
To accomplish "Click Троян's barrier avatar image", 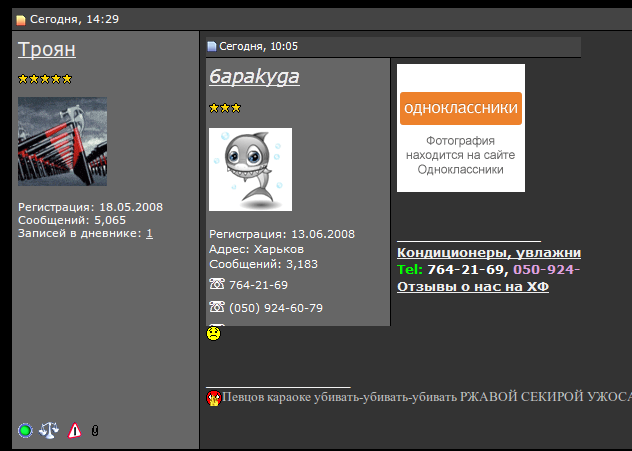I will point(62,141).
